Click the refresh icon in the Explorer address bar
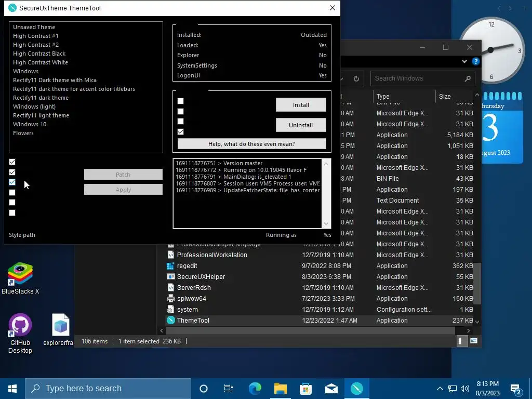 coord(356,79)
